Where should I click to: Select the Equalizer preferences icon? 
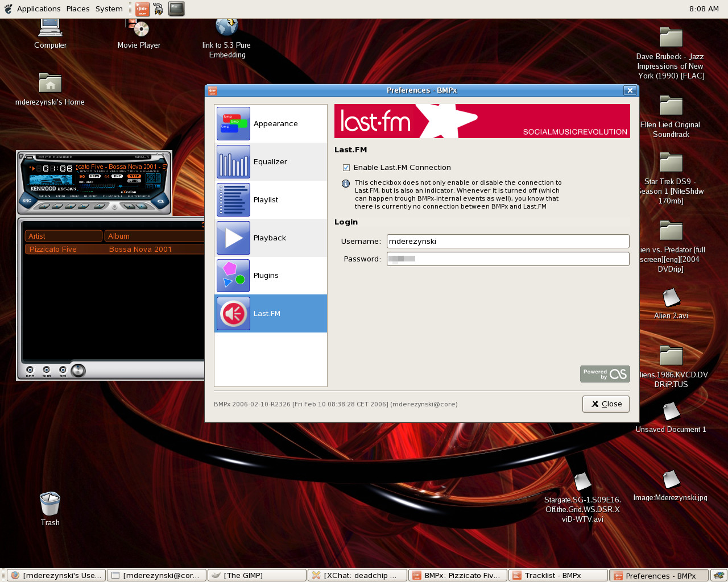(233, 162)
